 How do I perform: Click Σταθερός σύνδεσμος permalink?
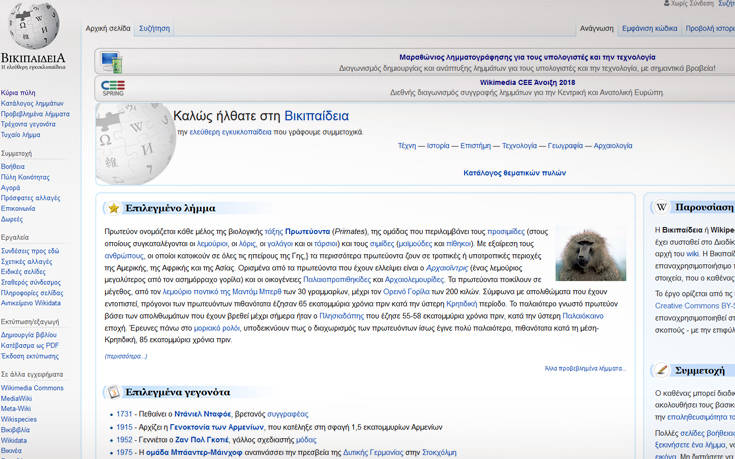[x=30, y=282]
